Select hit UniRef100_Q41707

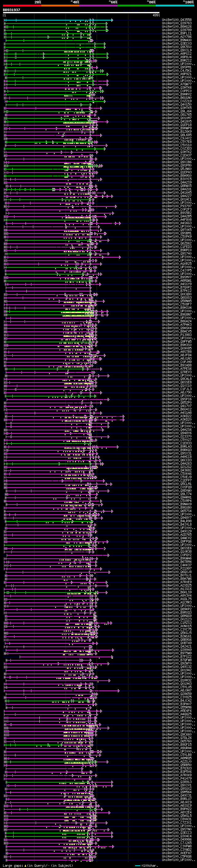[177, 406]
